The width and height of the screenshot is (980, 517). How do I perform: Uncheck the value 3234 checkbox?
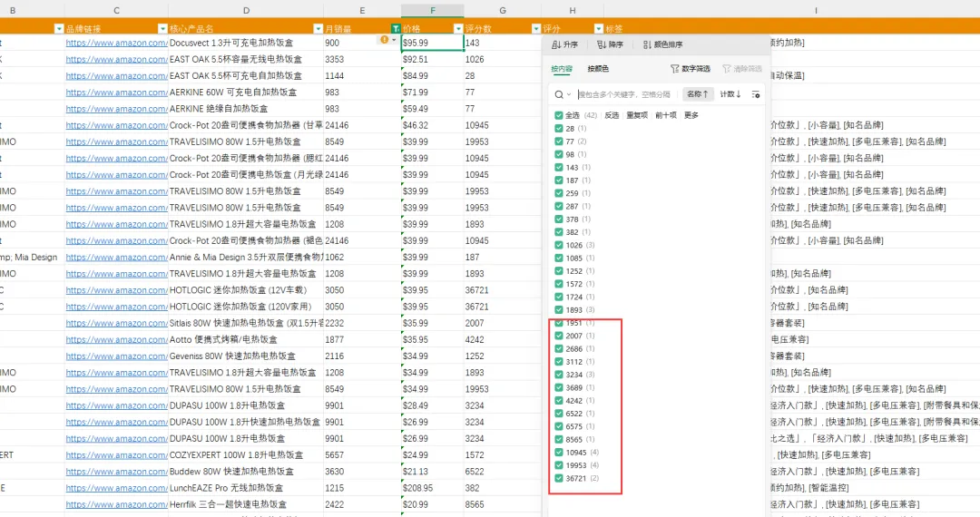click(559, 375)
